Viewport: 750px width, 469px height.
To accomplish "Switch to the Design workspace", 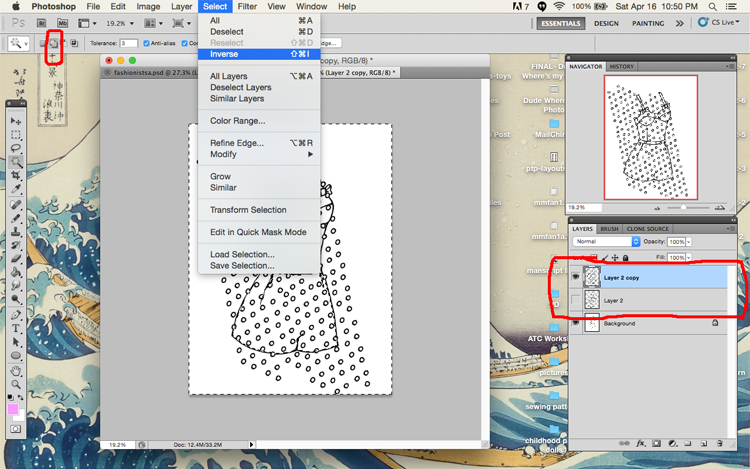I will [606, 23].
